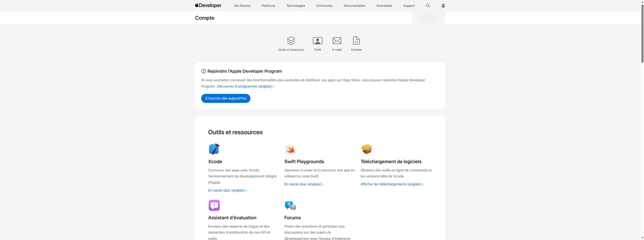
Task: Click the Swift Playgrounds heading
Action: click(x=304, y=162)
